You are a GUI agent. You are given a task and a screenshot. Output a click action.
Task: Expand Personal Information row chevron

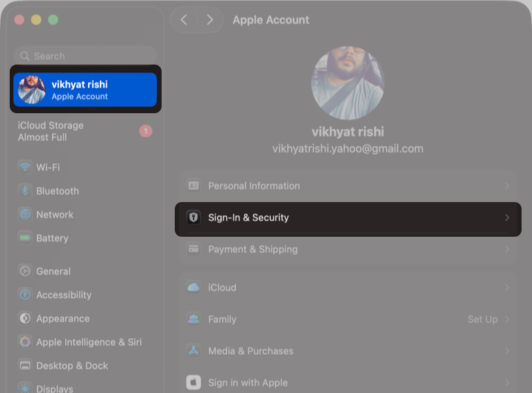click(x=507, y=186)
